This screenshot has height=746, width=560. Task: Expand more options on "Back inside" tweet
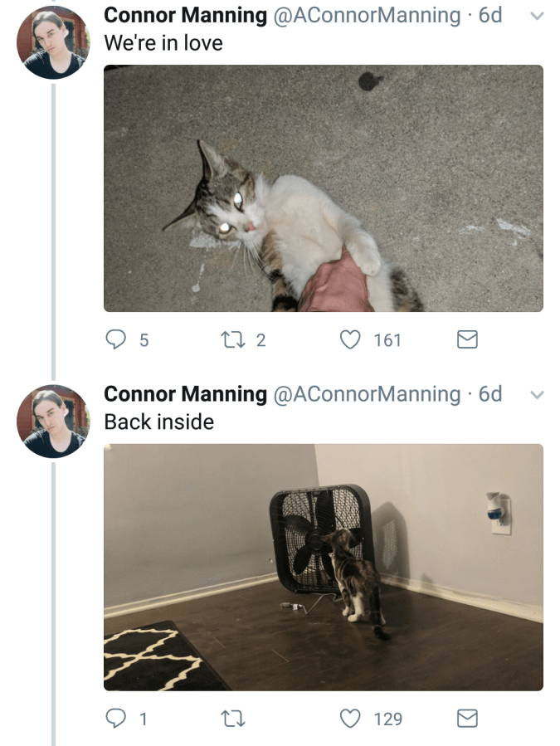point(536,394)
